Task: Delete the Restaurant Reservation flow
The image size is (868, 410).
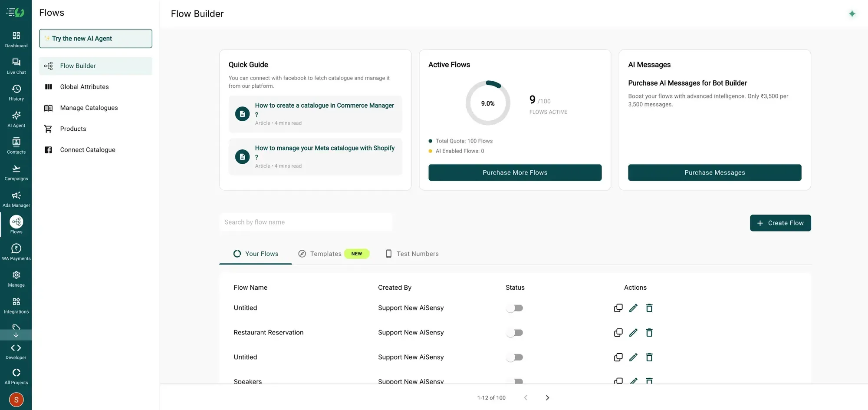Action: [x=649, y=333]
